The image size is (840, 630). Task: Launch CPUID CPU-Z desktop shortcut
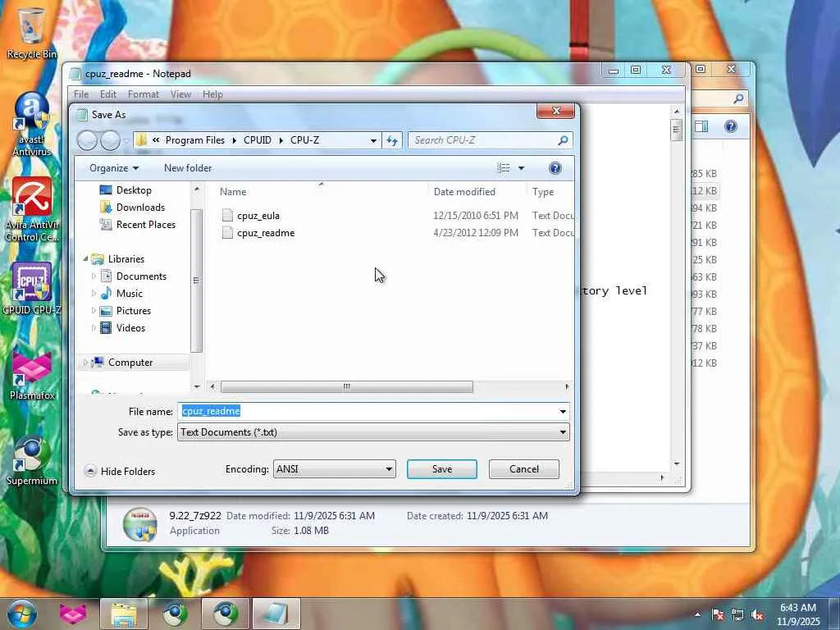point(32,288)
